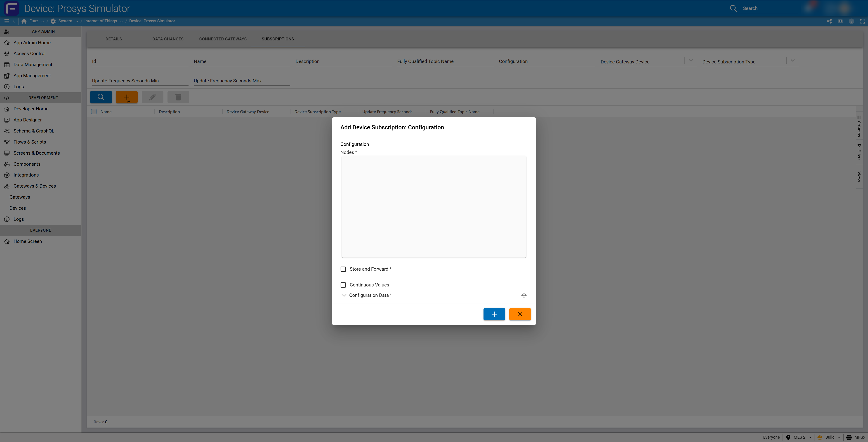Open the Device Gateway Device dropdown
Image resolution: width=868 pixels, height=442 pixels.
[x=691, y=61]
